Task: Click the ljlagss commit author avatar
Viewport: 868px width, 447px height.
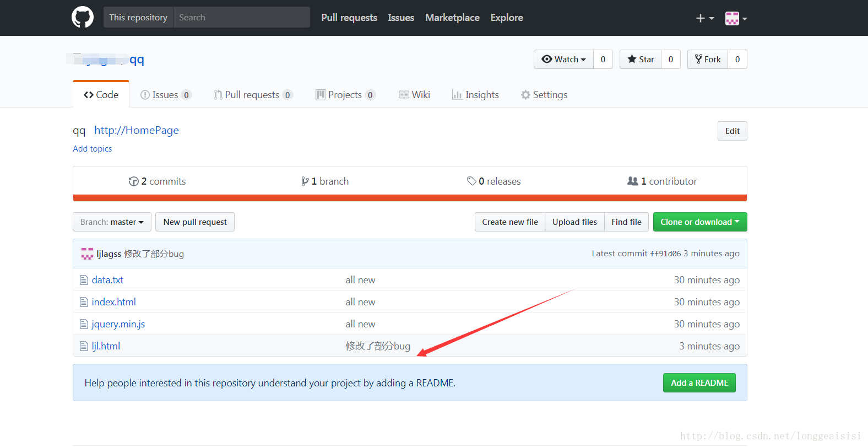Action: click(87, 254)
